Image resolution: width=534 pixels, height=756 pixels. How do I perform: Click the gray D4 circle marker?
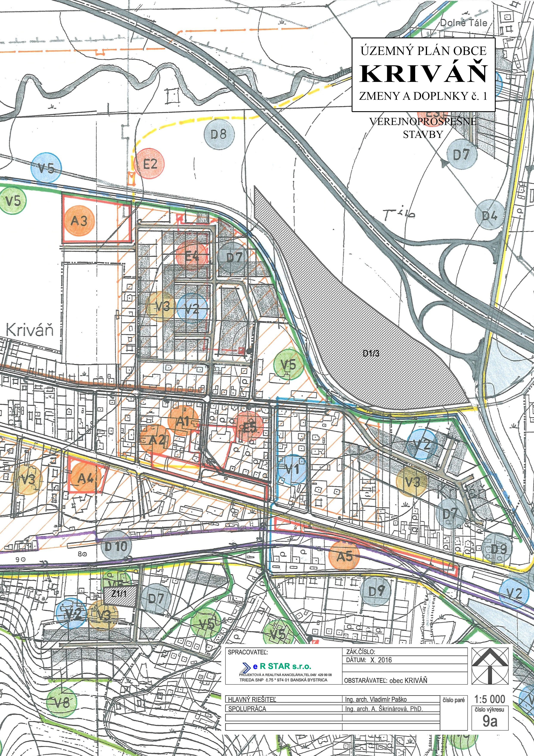pyautogui.click(x=490, y=215)
